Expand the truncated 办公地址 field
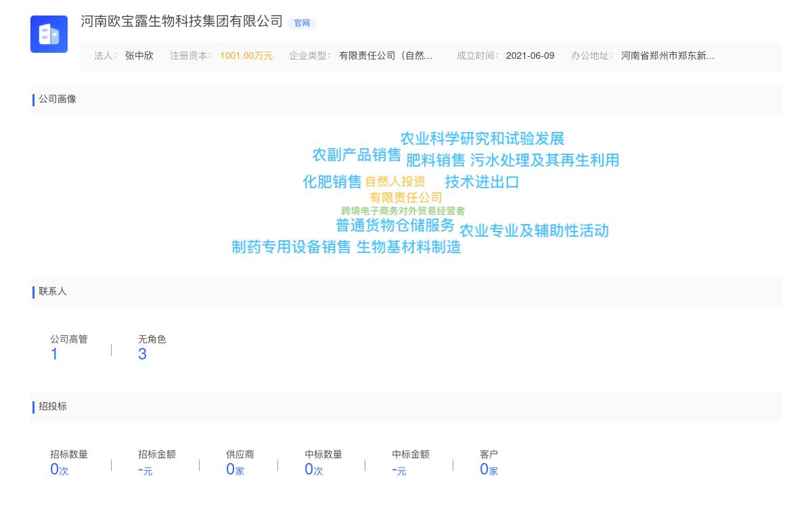This screenshot has height=509, width=812. (x=668, y=56)
